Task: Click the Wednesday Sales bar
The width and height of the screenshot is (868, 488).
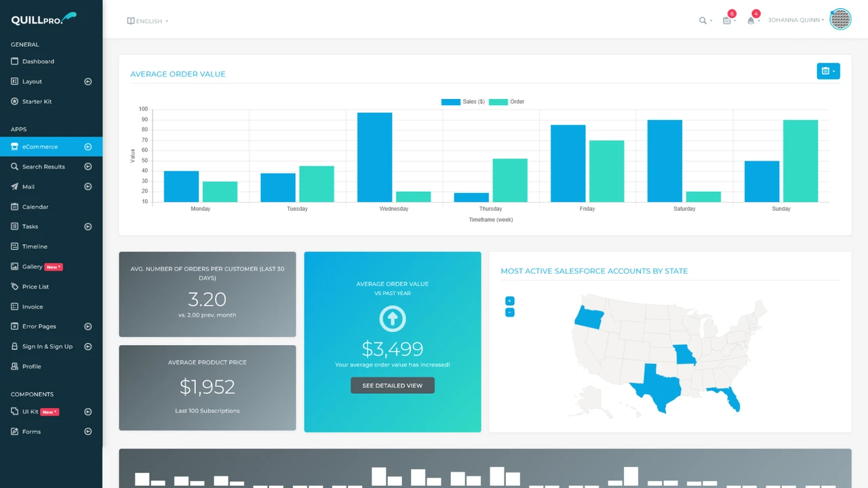Action: (x=375, y=157)
